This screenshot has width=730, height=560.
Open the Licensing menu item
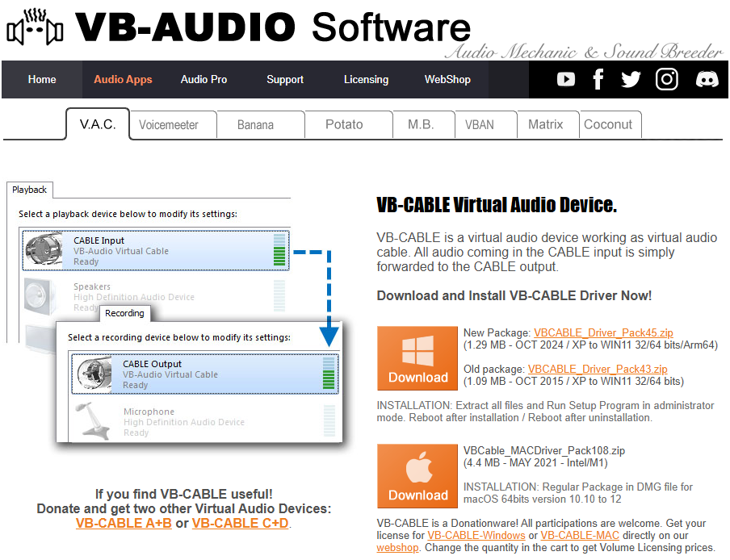(366, 80)
